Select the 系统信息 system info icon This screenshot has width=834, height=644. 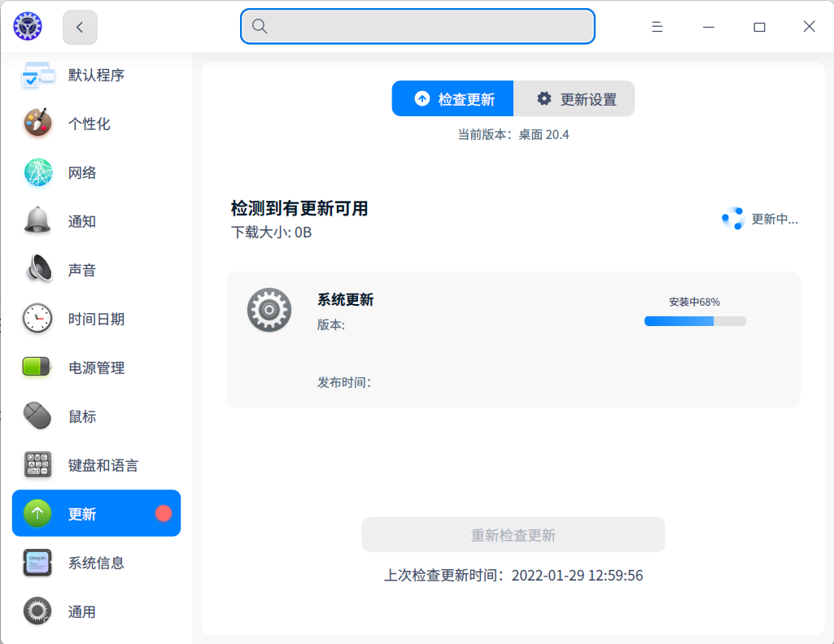coord(37,563)
